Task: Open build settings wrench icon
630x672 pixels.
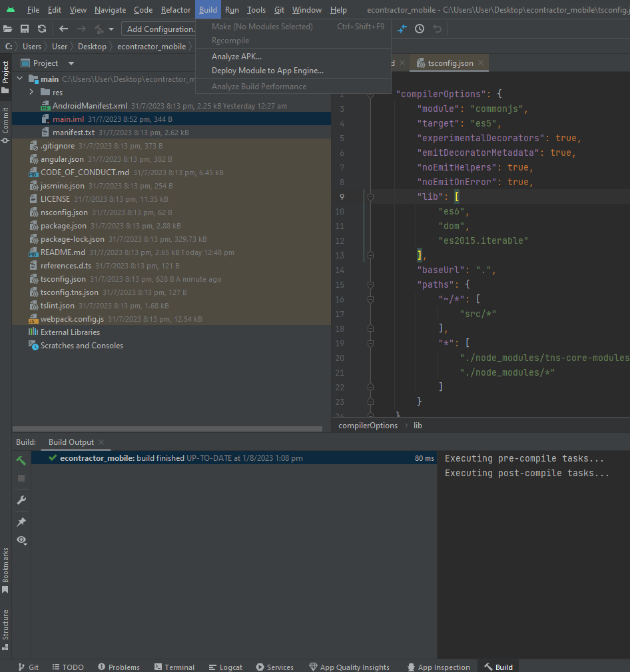Action: (x=21, y=500)
